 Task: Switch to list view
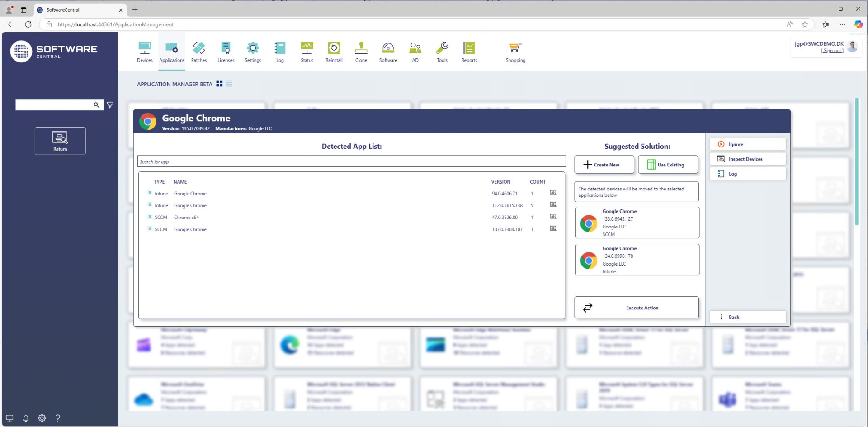pos(229,84)
